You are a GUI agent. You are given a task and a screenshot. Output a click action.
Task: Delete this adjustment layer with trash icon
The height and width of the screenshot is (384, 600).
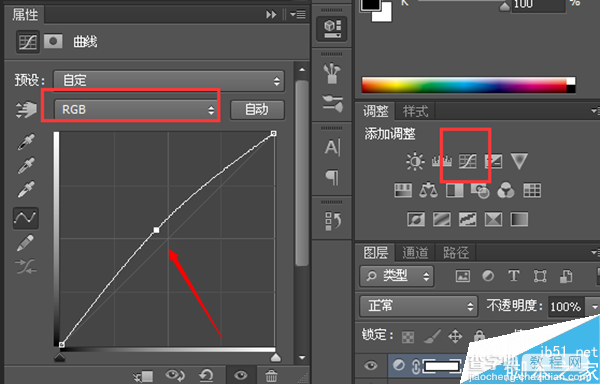pyautogui.click(x=271, y=376)
